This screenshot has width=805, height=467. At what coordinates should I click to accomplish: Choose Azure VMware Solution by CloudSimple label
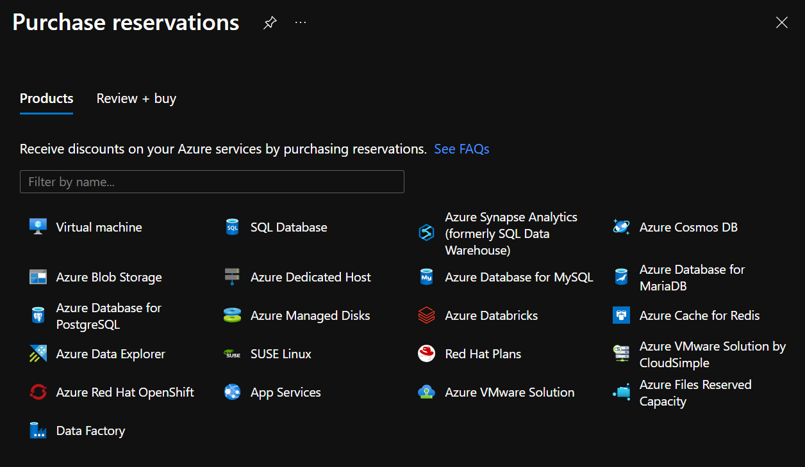point(713,354)
